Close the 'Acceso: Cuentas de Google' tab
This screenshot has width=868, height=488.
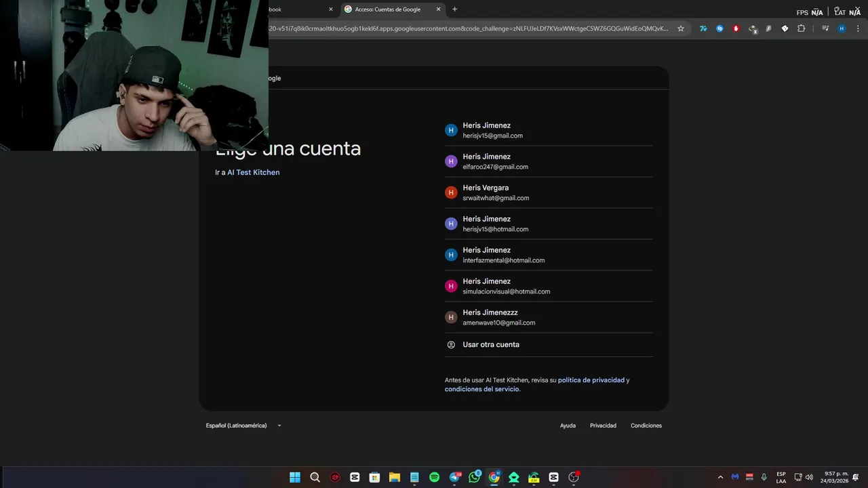tap(438, 9)
